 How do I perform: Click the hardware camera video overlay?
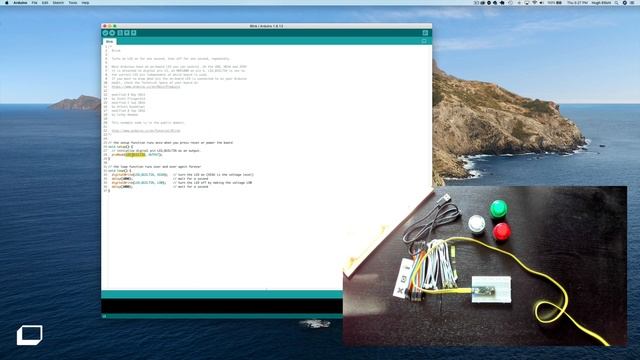click(x=485, y=266)
